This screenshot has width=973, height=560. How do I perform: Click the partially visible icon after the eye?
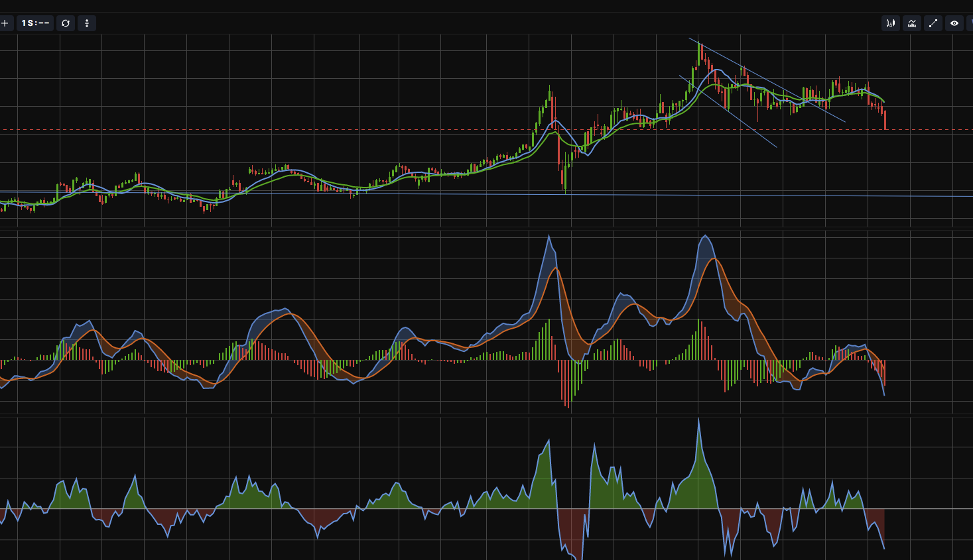tap(970, 23)
